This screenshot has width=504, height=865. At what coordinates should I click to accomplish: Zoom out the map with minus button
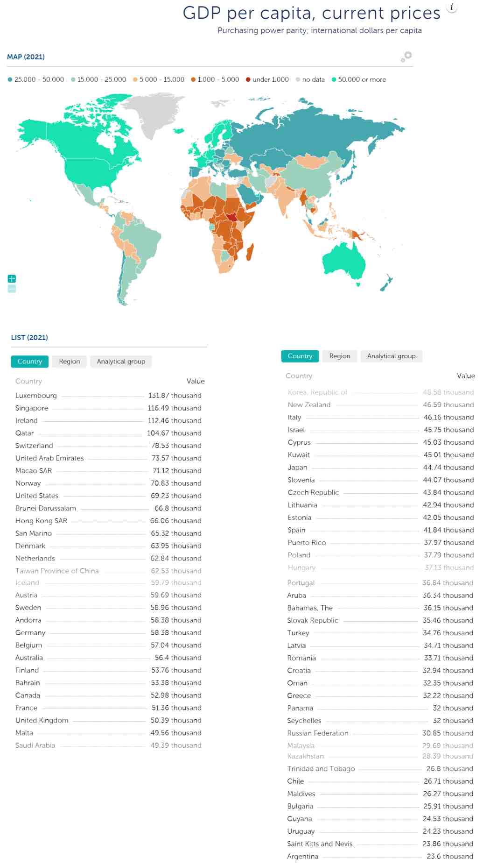click(12, 289)
